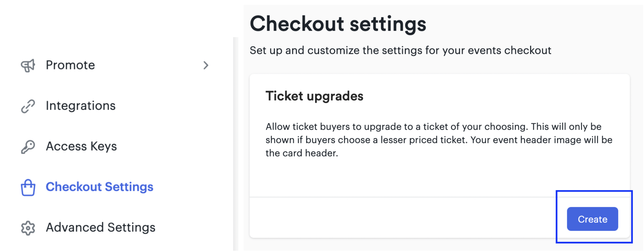
Task: Click the Promote megaphone icon
Action: click(x=28, y=66)
